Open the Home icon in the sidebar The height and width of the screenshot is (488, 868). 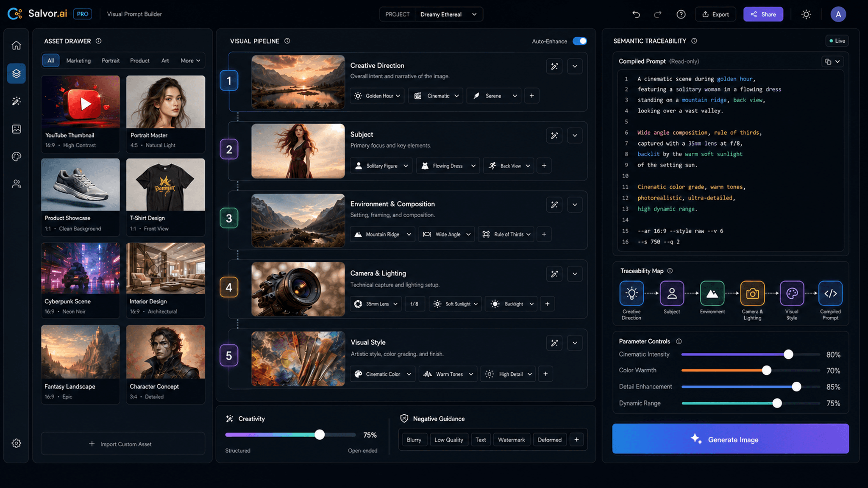16,45
